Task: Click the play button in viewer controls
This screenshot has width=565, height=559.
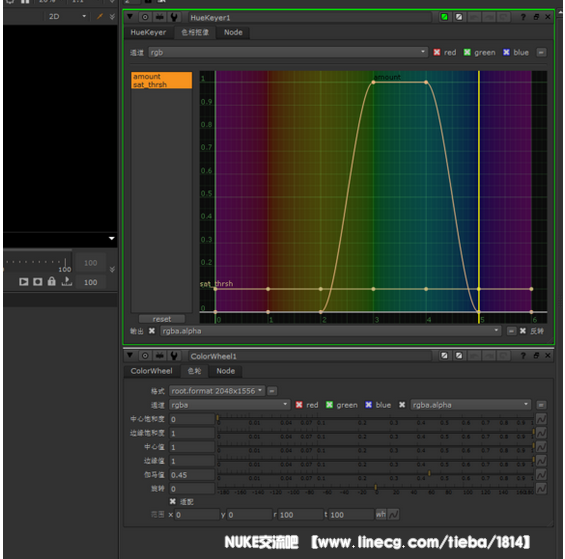Action: 24,282
